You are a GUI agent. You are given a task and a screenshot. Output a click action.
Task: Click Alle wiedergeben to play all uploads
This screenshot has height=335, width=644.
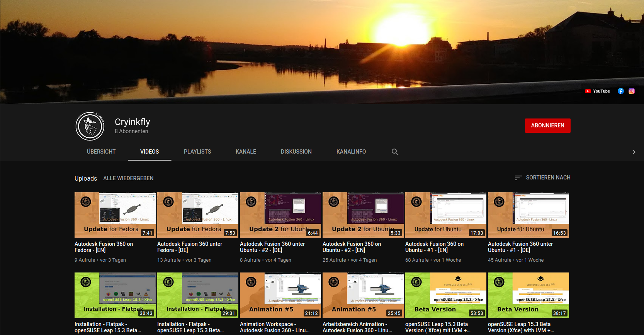click(128, 178)
